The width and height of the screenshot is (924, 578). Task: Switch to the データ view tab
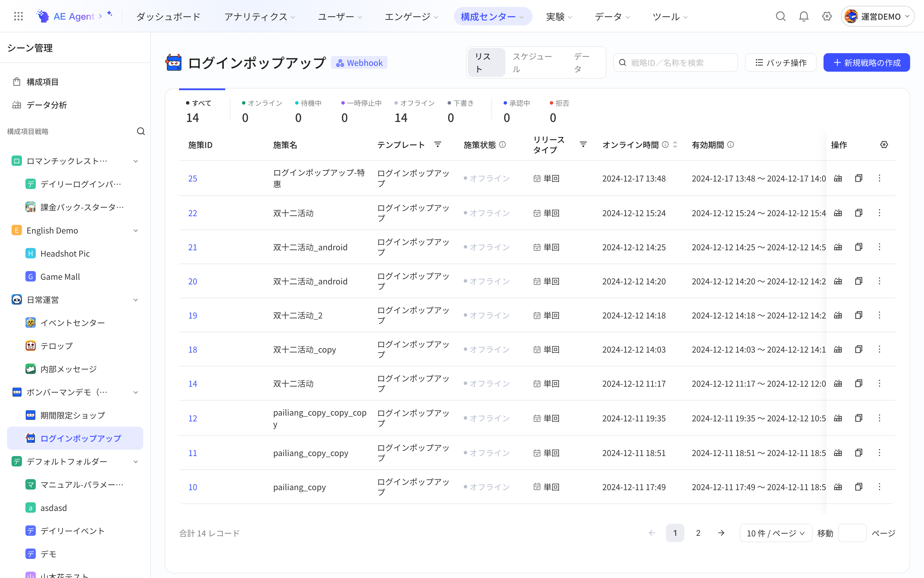pos(582,63)
